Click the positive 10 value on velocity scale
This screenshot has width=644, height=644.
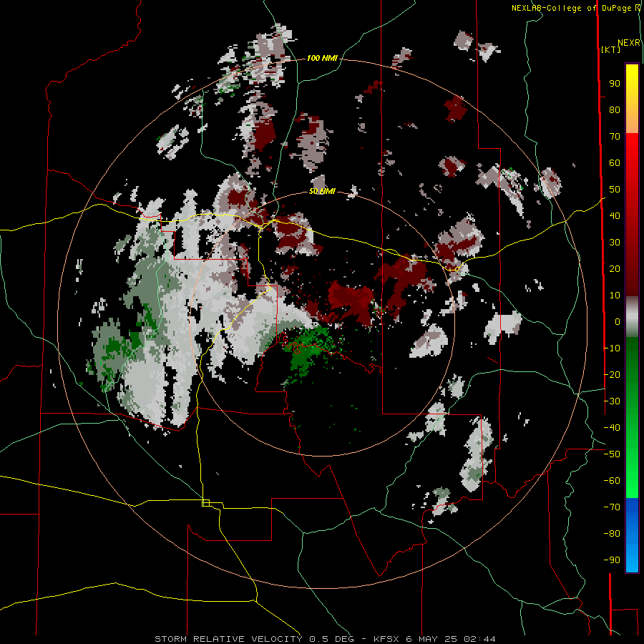[615, 296]
